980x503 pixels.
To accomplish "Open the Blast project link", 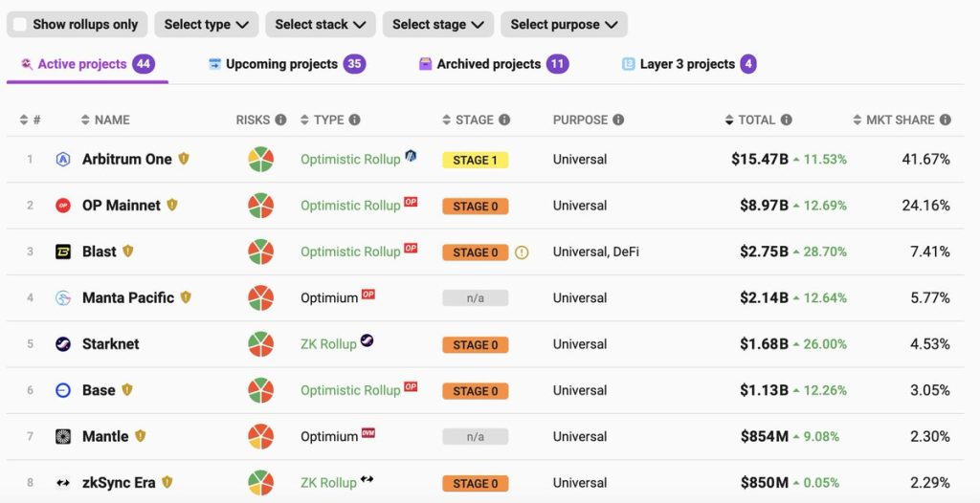I will pos(100,251).
